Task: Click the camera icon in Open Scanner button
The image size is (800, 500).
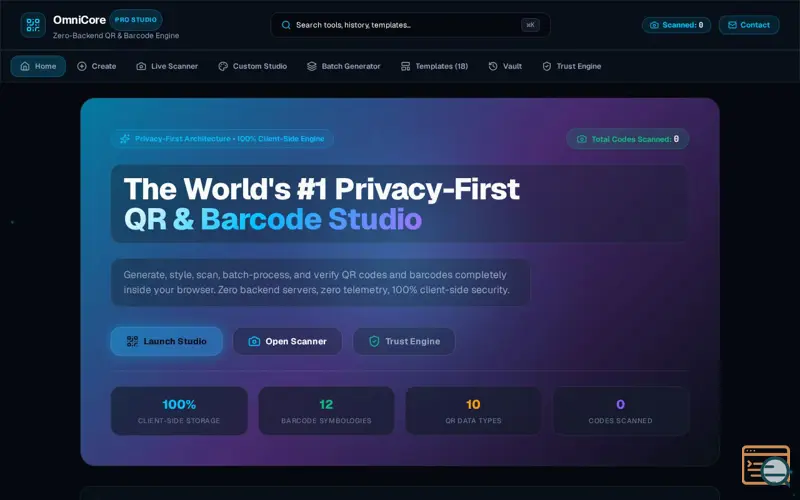Action: [x=254, y=341]
